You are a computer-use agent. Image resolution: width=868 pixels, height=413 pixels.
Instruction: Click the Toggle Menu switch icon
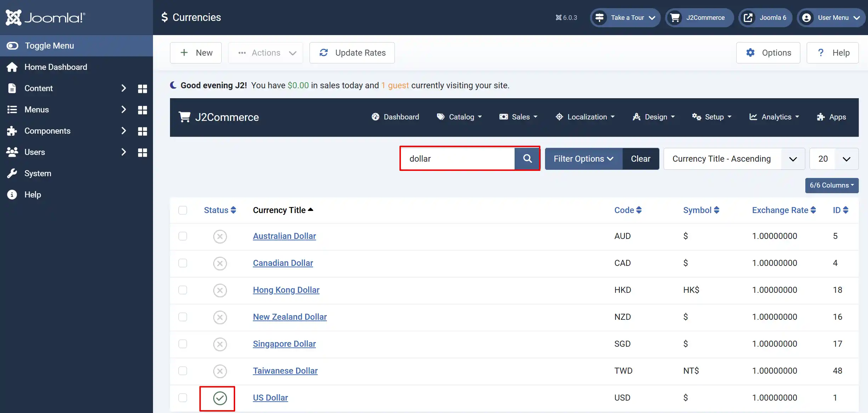click(12, 46)
